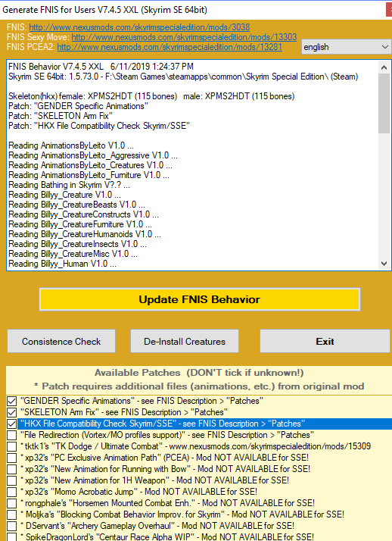The width and height of the screenshot is (392, 541).
Task: Click the Available Patches header text
Action: tap(199, 373)
